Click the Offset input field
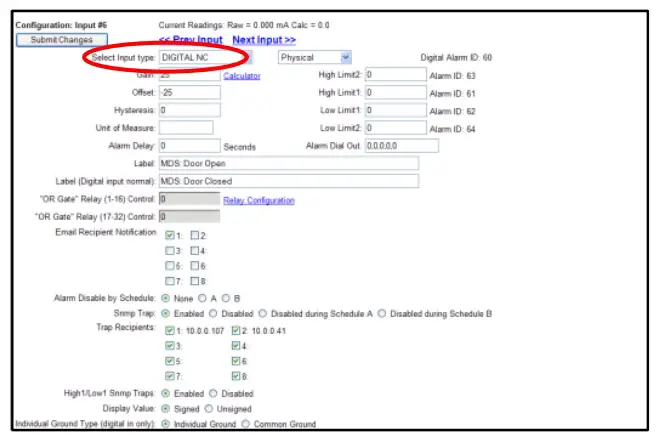Screen dimensions: 656x438 (190, 92)
